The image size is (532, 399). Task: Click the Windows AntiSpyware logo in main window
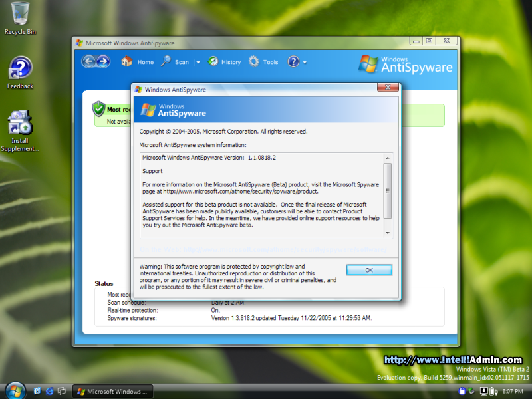click(x=406, y=64)
